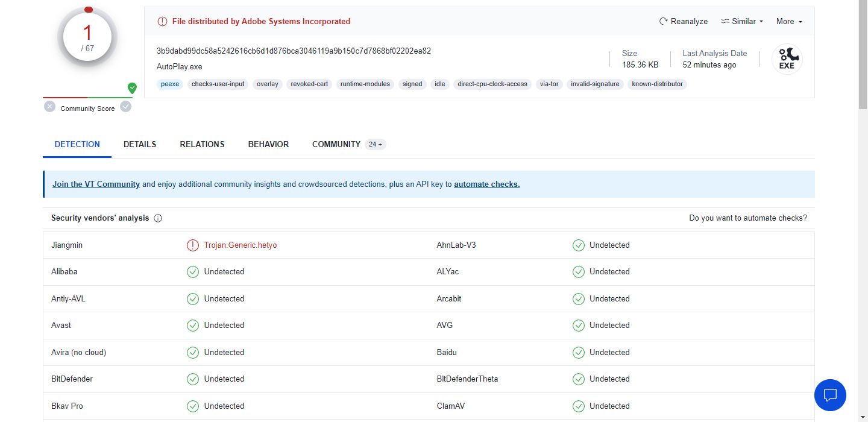Click the red alert icon next to Trojan.Generic.hetyo
Screen dimensions: 868x422
pos(192,245)
